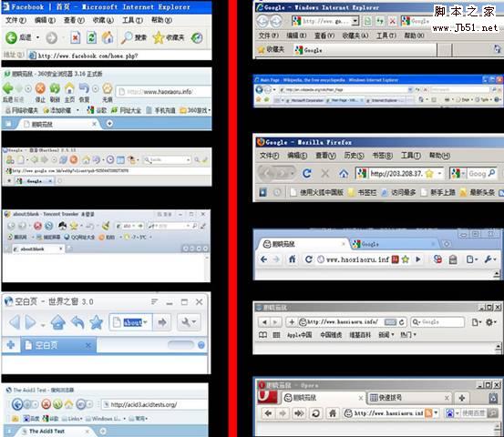Click Home icon in 世界之窗 3.0 browser

pyautogui.click(x=58, y=322)
